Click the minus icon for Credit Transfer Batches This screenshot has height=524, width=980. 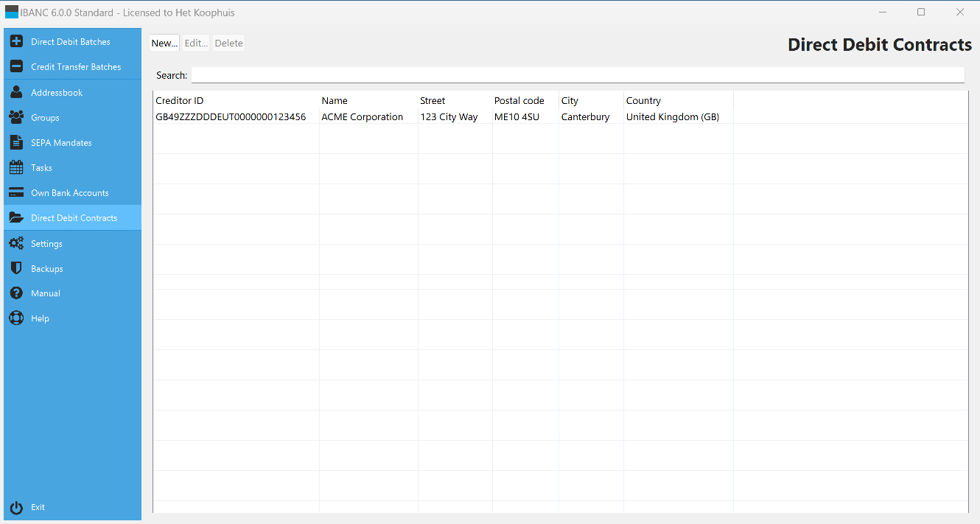tap(16, 67)
